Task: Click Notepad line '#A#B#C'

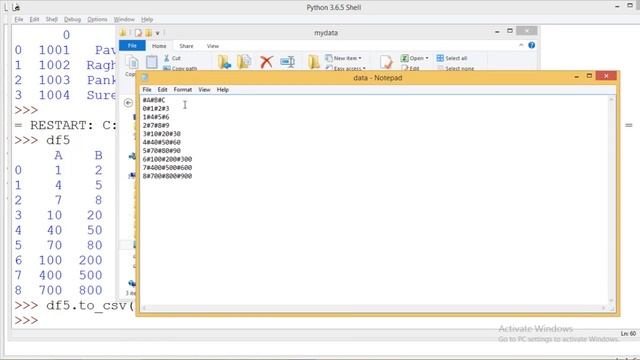Action: (154, 100)
